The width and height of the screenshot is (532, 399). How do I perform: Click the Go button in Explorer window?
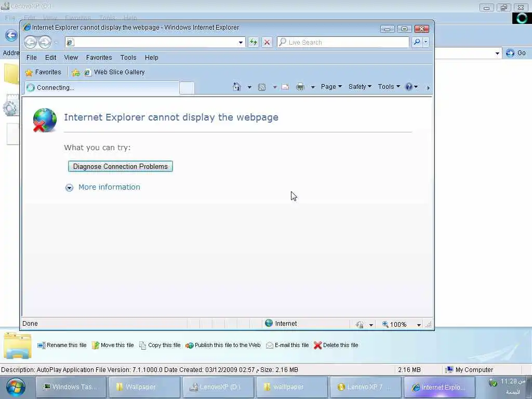click(516, 54)
